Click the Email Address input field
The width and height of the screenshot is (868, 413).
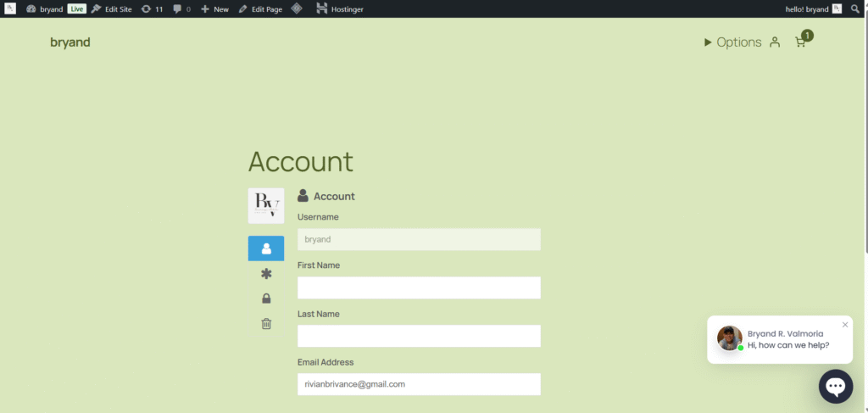coord(419,384)
